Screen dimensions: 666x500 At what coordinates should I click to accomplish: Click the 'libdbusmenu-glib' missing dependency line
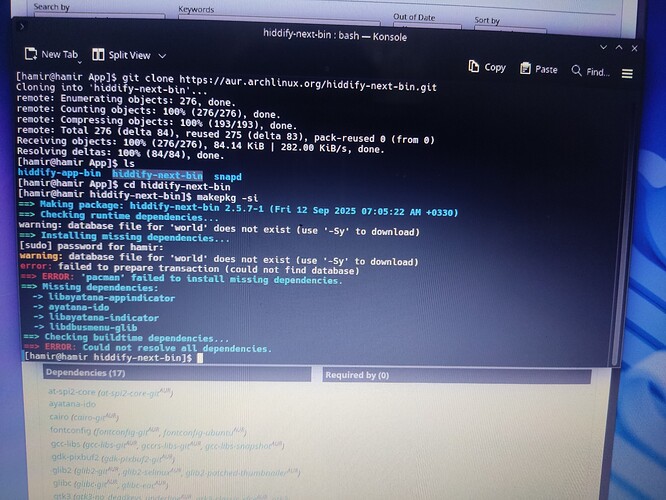click(93, 328)
